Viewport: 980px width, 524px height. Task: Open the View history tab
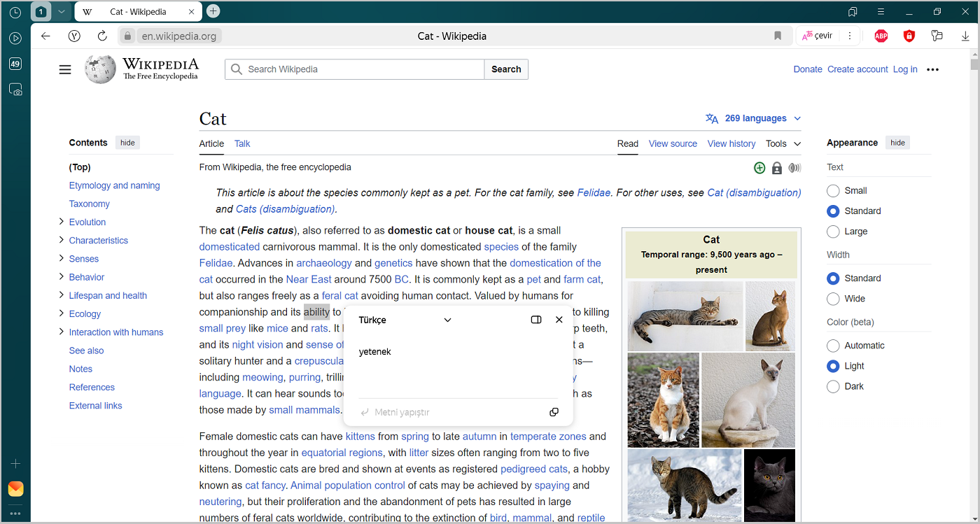731,143
